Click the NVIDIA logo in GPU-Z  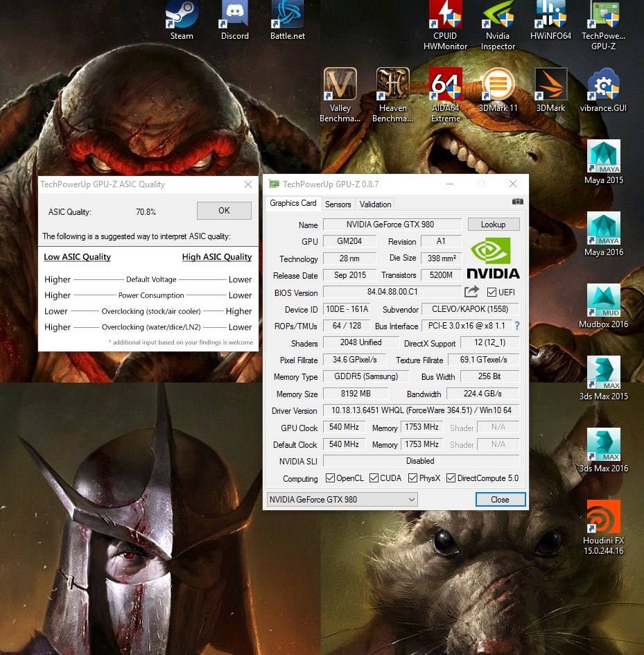coord(493,258)
